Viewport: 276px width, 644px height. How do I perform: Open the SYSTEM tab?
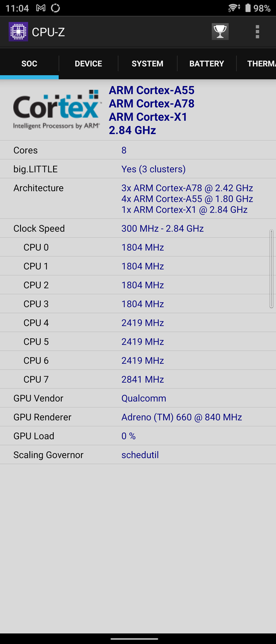[147, 64]
